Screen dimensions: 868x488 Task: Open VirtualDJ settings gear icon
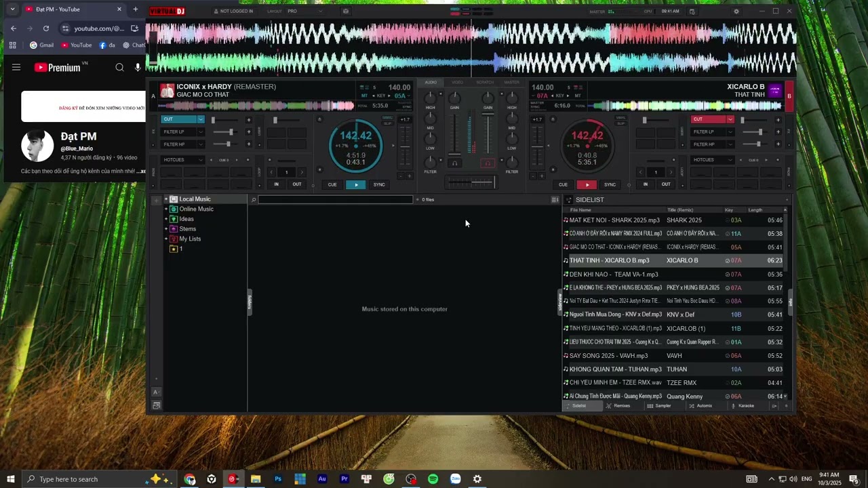[736, 12]
